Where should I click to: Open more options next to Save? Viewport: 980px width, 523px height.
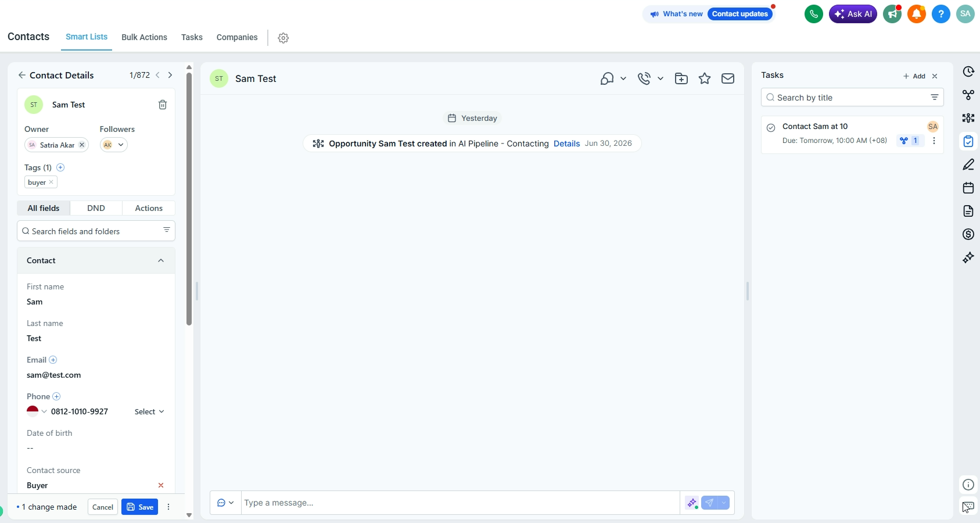pos(168,507)
